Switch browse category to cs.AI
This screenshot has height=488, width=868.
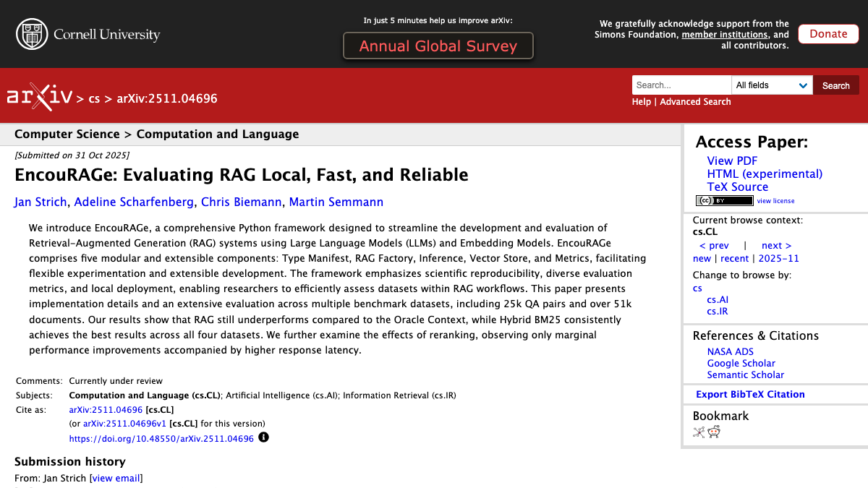pyautogui.click(x=717, y=299)
